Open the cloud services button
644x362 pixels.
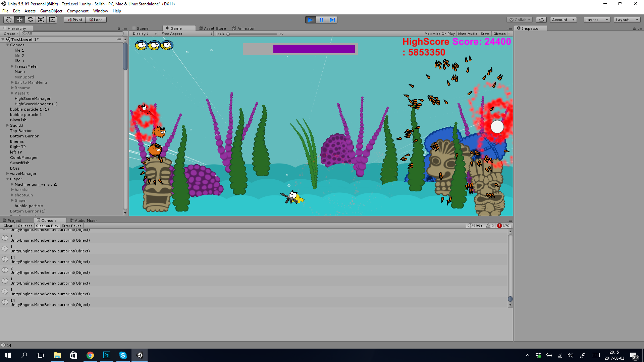tap(541, 20)
